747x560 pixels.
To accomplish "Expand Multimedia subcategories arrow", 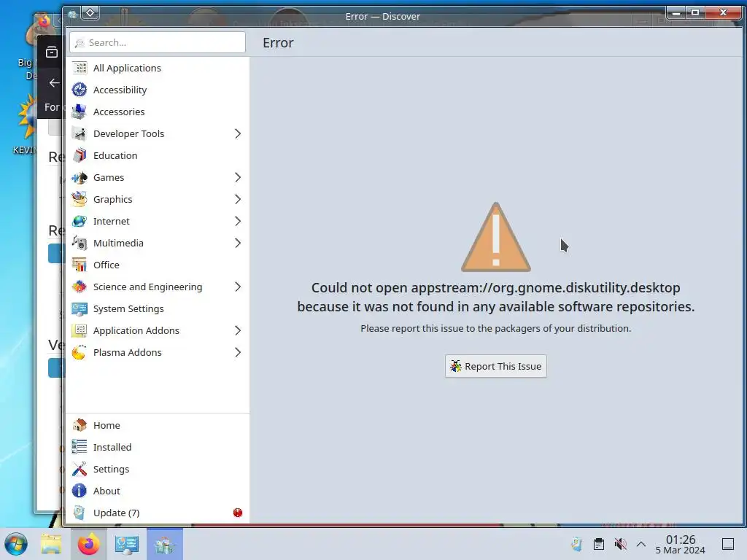I will click(238, 244).
